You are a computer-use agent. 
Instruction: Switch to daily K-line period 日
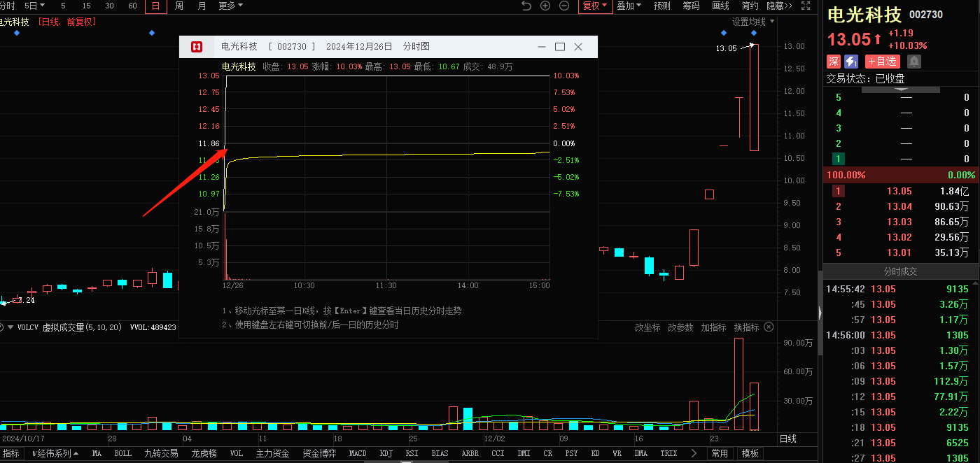pyautogui.click(x=156, y=6)
